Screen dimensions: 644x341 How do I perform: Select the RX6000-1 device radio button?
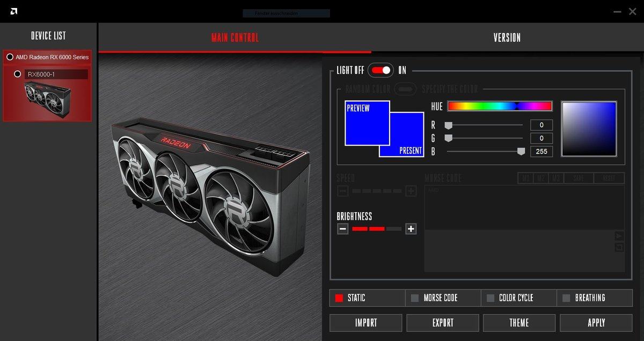pos(18,74)
